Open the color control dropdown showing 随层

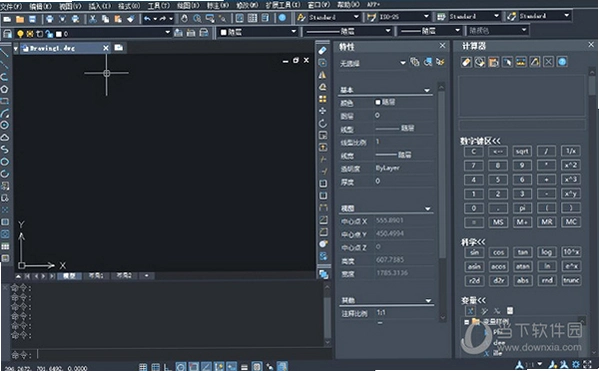258,32
